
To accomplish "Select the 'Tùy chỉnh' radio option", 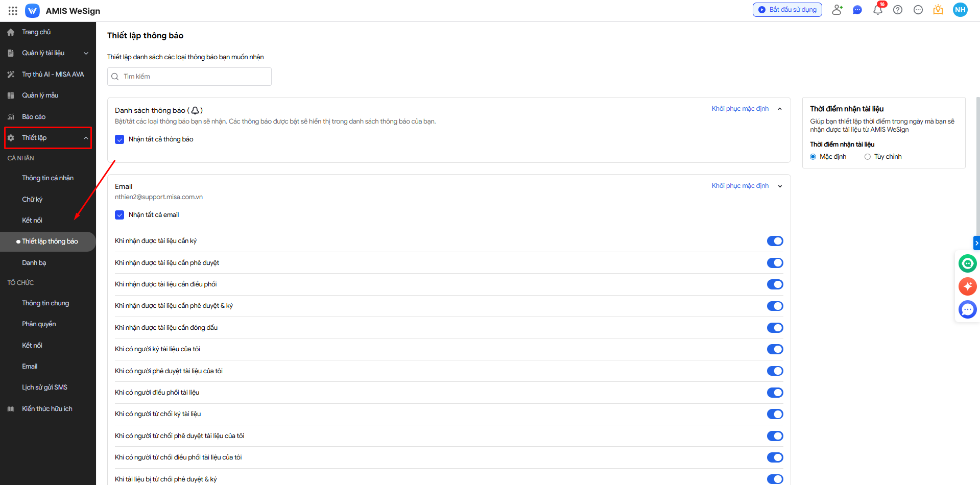I will [x=867, y=157].
